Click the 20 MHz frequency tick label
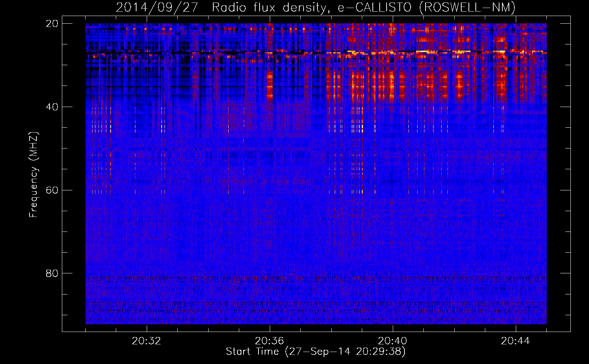The width and height of the screenshot is (589, 364). [x=52, y=24]
